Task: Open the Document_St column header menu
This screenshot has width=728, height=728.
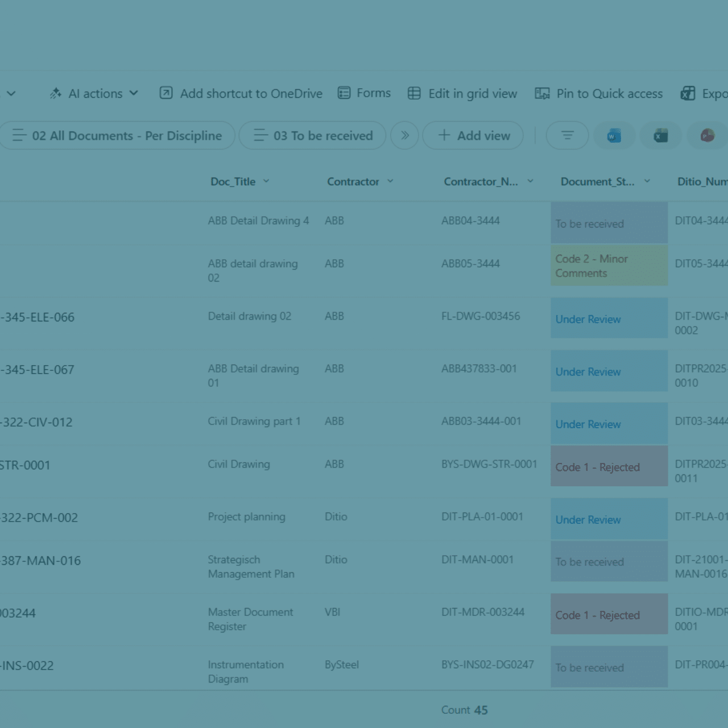Action: pyautogui.click(x=647, y=181)
